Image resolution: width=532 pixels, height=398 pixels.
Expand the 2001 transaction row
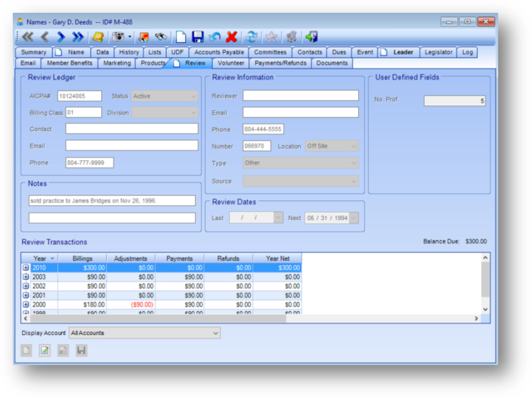[26, 295]
